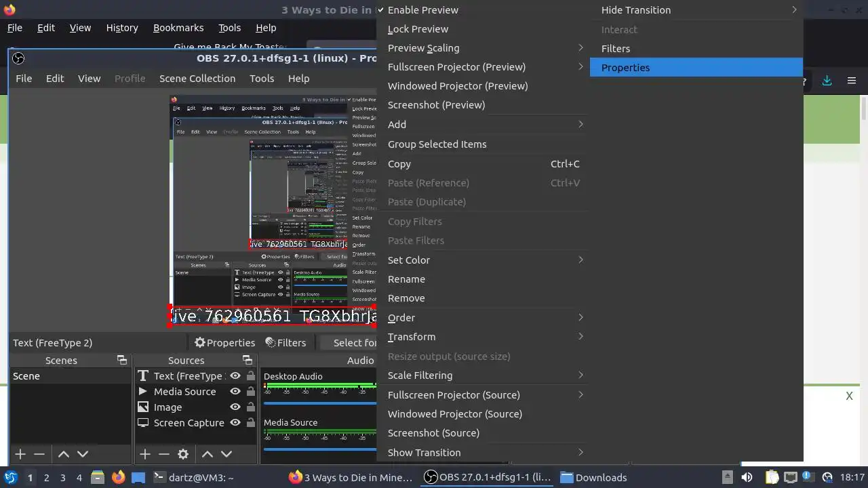Image resolution: width=868 pixels, height=488 pixels.
Task: Choose Filters in the right submenu
Action: [696, 49]
